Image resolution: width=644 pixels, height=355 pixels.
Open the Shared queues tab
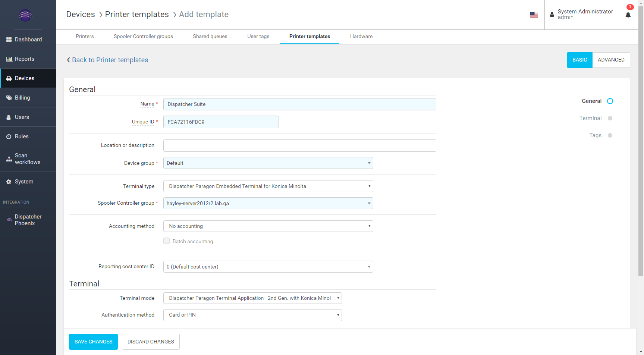coord(210,37)
